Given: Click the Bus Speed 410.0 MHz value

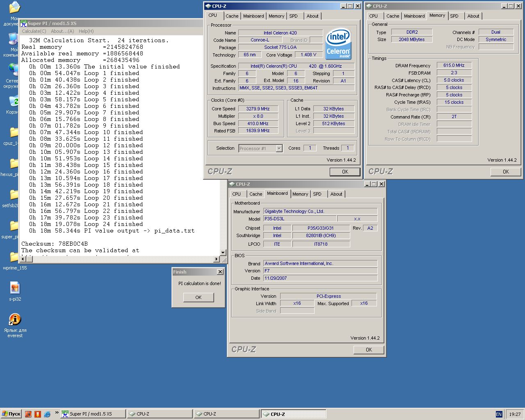Looking at the screenshot, I should click(x=258, y=123).
